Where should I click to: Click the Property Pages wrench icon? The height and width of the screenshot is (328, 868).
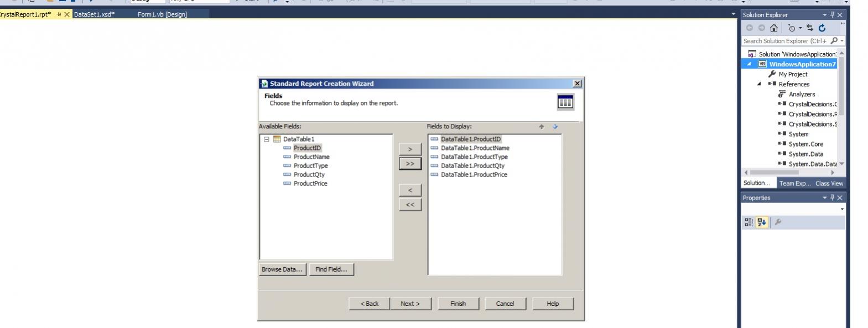tap(778, 222)
